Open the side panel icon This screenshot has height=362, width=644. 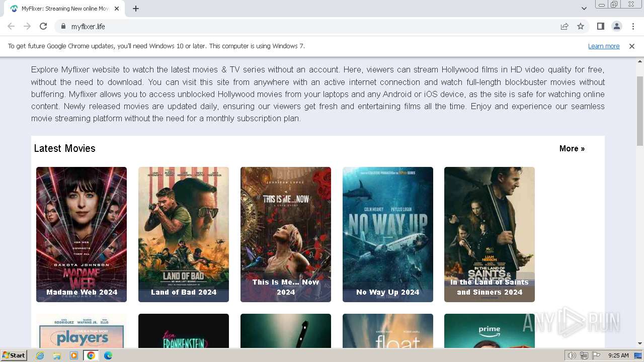[600, 26]
